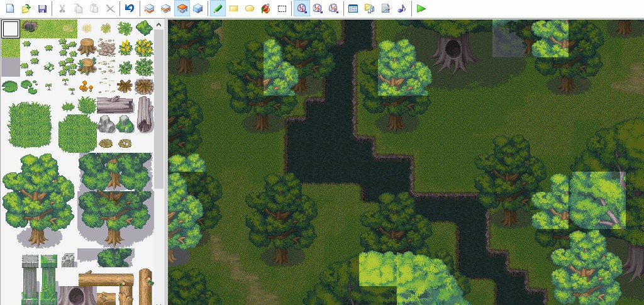Pick the large tree without shadow in palette

[38, 200]
